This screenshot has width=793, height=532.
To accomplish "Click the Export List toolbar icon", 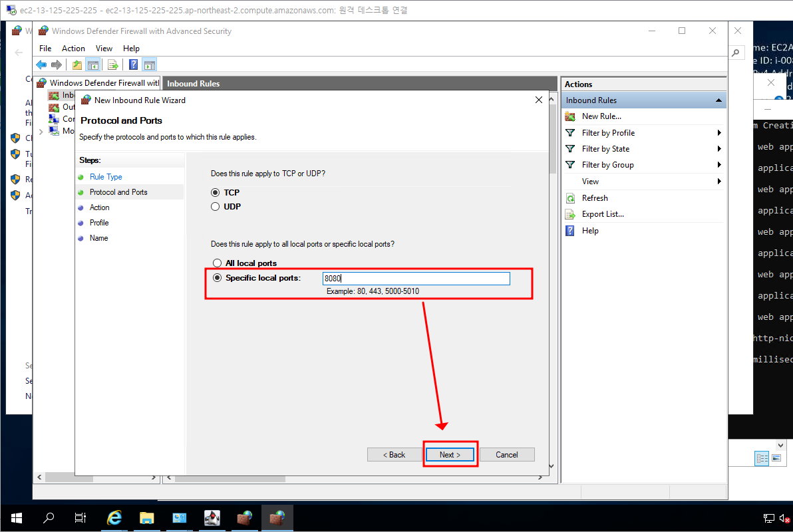I will [113, 65].
